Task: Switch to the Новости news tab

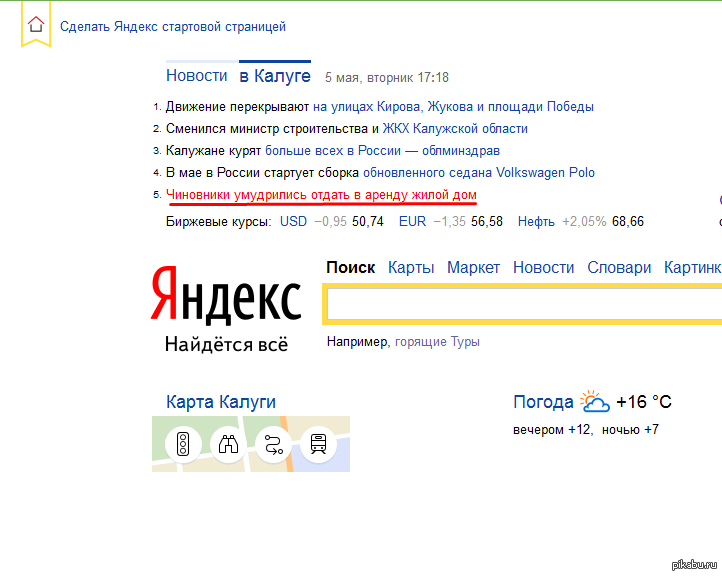Action: pyautogui.click(x=197, y=76)
